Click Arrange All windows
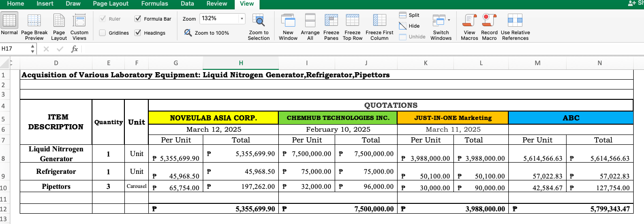This screenshot has height=224, width=644. [x=310, y=27]
